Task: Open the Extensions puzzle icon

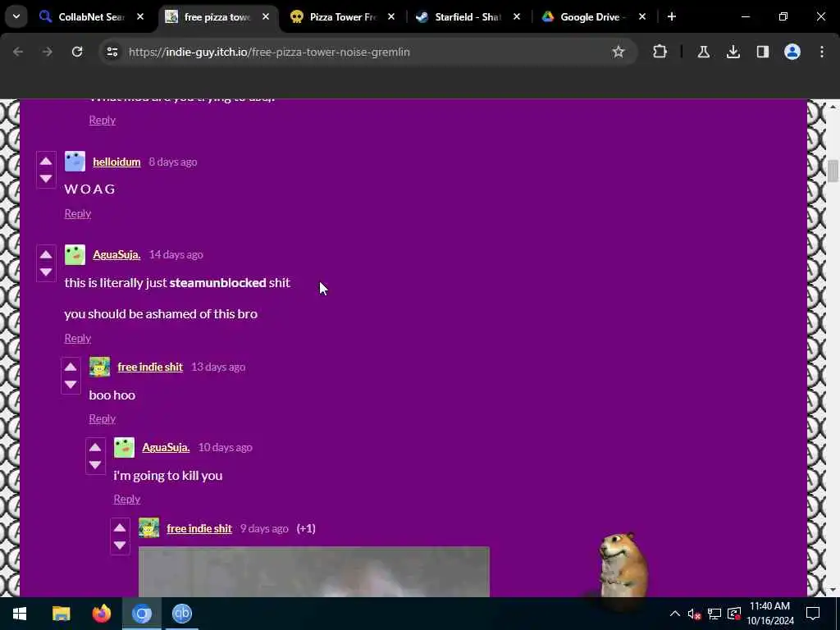Action: [x=660, y=52]
